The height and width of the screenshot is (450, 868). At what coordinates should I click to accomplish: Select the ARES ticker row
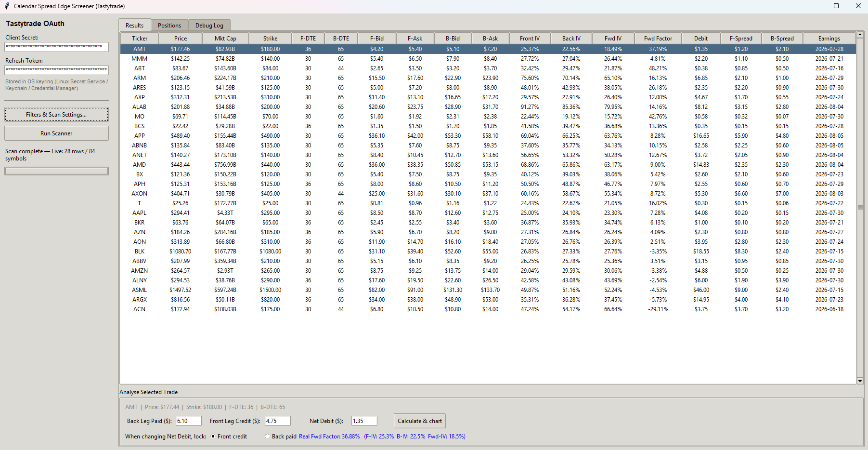pos(488,88)
